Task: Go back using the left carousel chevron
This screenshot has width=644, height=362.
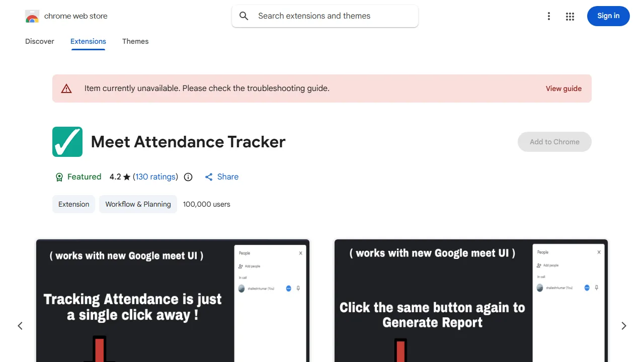Action: [x=20, y=326]
